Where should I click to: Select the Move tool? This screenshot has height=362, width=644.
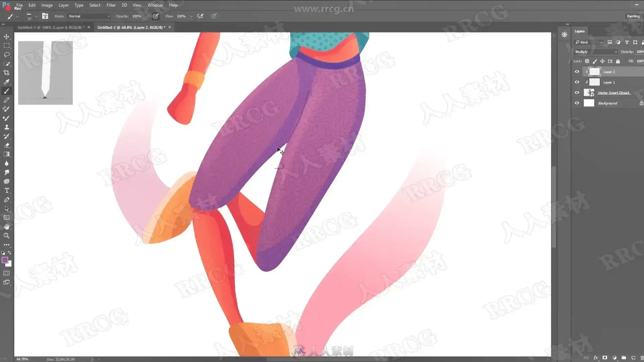tap(6, 37)
